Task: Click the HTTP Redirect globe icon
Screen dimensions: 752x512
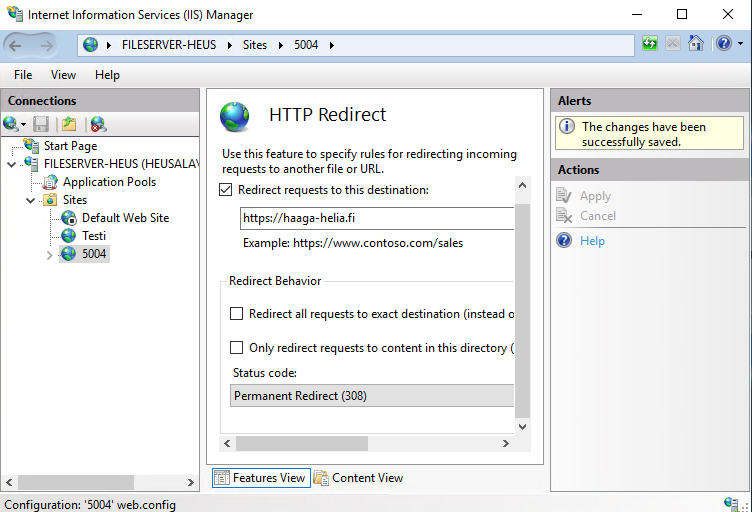Action: (x=235, y=116)
